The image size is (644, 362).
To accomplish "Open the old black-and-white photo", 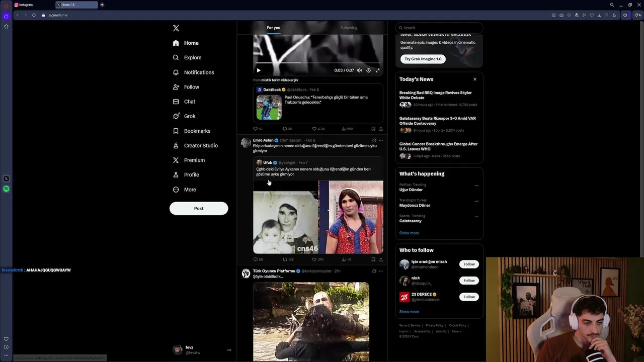I will point(285,217).
